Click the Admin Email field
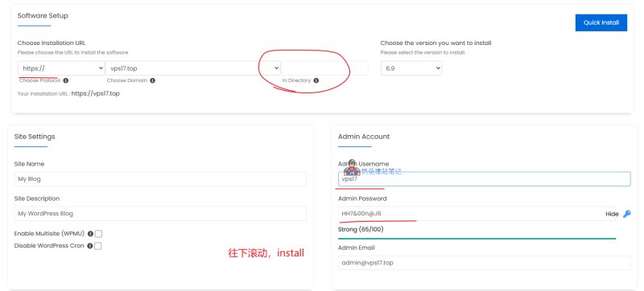This screenshot has height=291, width=644. pyautogui.click(x=485, y=263)
